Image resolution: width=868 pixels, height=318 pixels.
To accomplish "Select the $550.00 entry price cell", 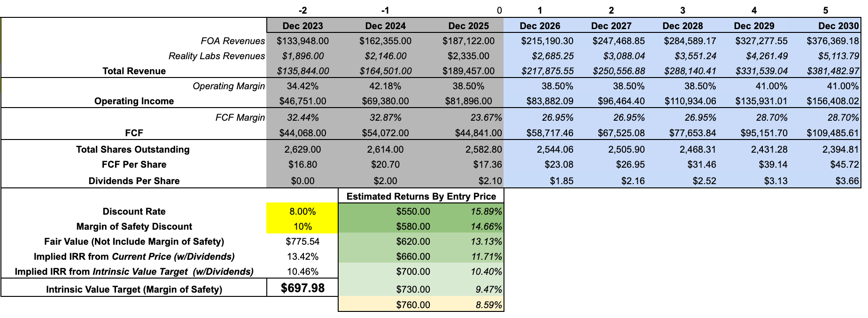I will tap(385, 211).
